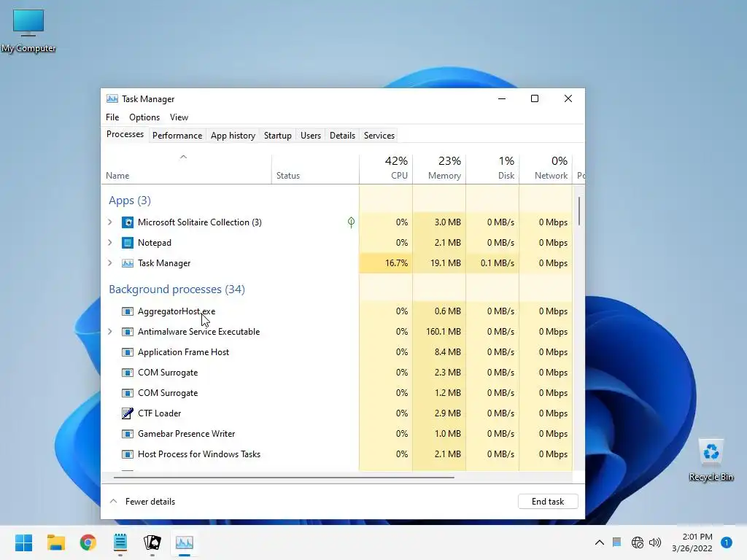Switch to the App history tab

pos(233,136)
